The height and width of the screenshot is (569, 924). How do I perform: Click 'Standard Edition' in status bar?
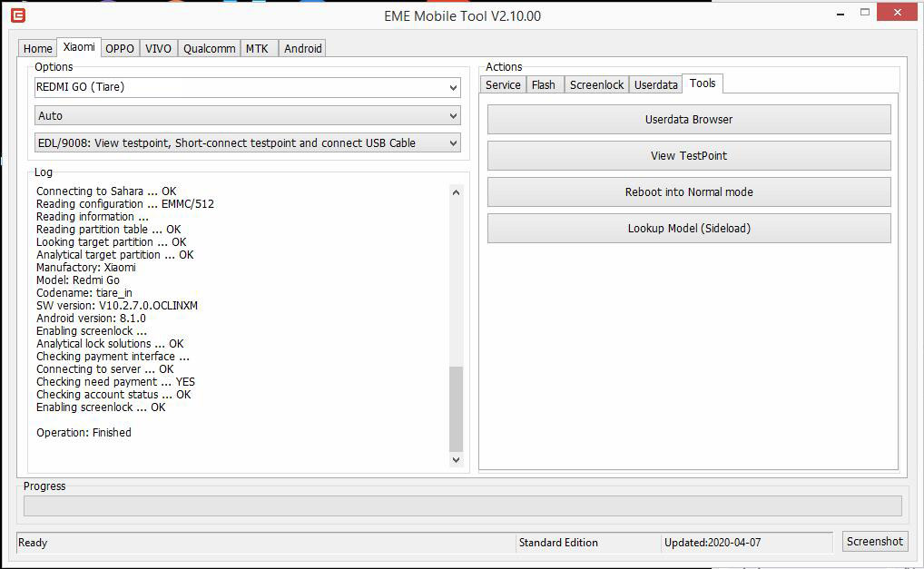pos(558,543)
